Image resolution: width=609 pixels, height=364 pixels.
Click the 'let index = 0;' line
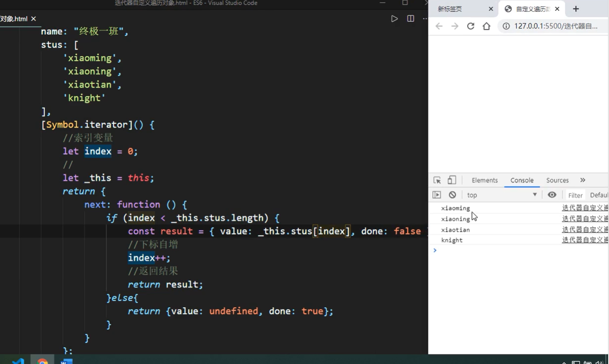(x=100, y=151)
